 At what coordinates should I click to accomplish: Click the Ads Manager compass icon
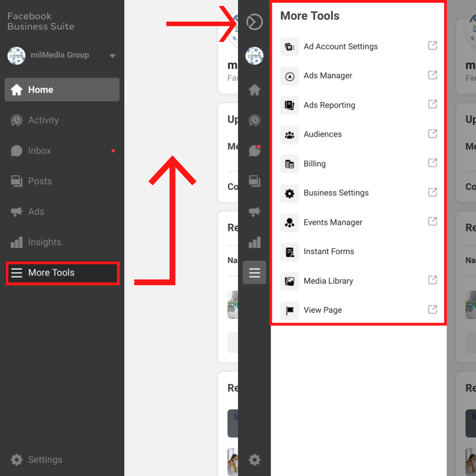point(289,76)
